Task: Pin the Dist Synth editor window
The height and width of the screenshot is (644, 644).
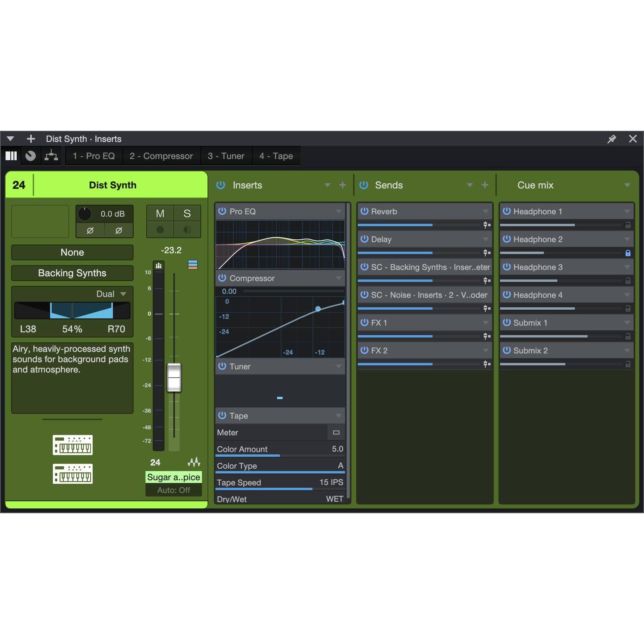Action: [x=611, y=139]
